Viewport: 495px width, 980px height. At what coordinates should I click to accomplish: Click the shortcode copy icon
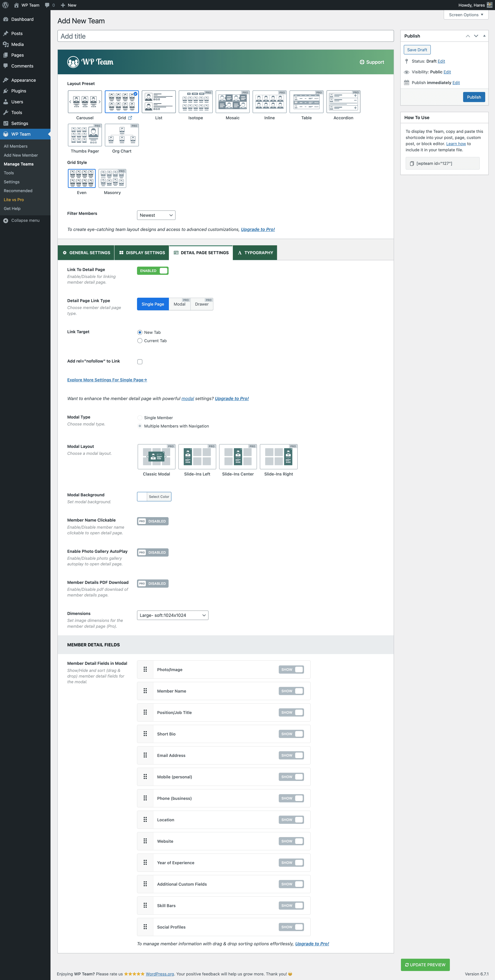(x=412, y=164)
